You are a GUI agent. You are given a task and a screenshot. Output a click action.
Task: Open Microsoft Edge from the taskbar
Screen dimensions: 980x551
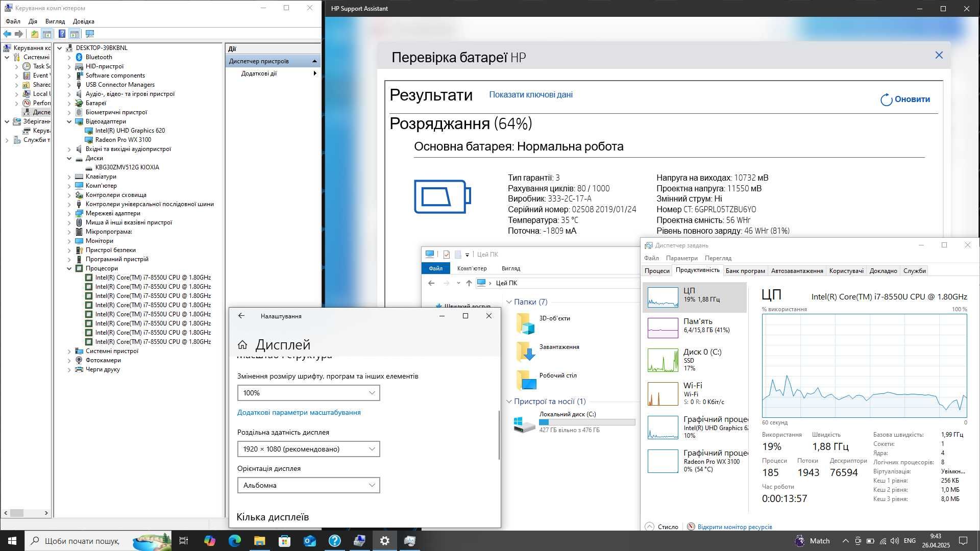(x=234, y=541)
